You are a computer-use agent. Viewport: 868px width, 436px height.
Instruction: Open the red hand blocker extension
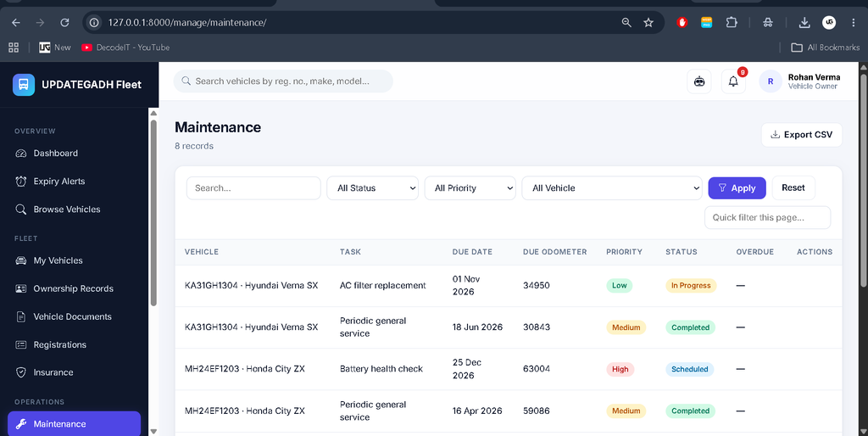point(682,23)
